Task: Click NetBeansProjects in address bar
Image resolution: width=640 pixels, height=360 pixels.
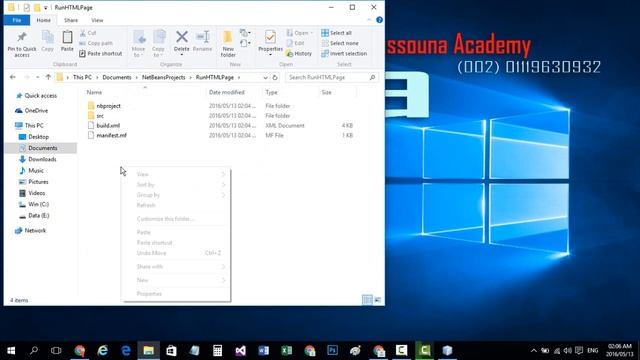Action: pos(163,77)
